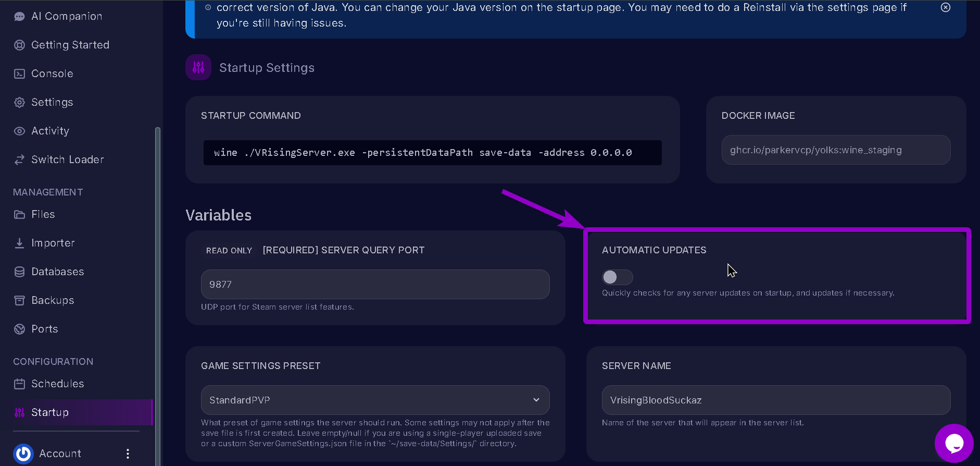Screen dimensions: 980x466
Task: Edit the server name VrisingBloodSuckaz field
Action: click(x=775, y=400)
